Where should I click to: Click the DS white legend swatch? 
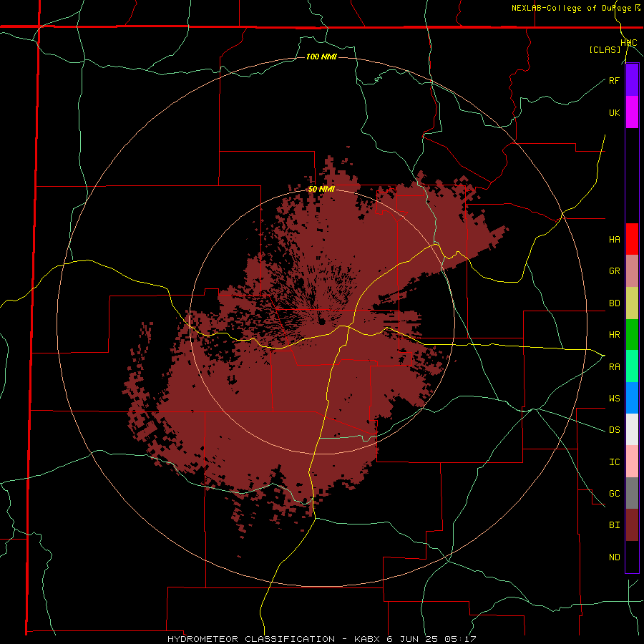click(x=632, y=429)
